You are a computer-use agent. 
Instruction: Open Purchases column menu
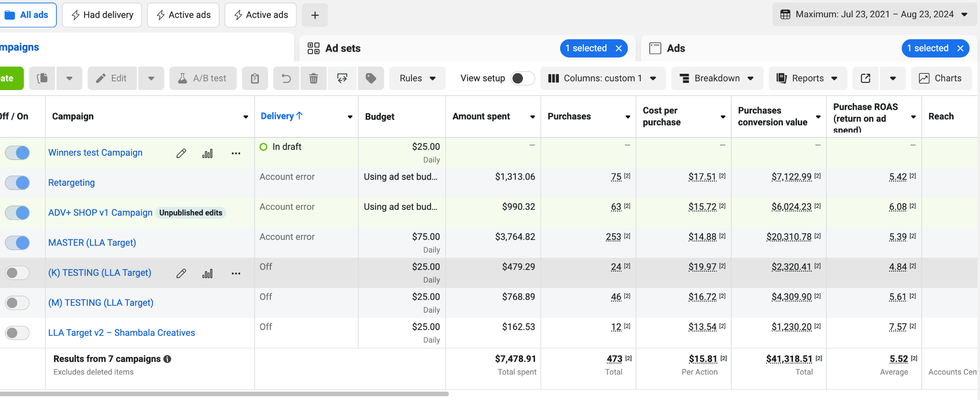tap(627, 117)
